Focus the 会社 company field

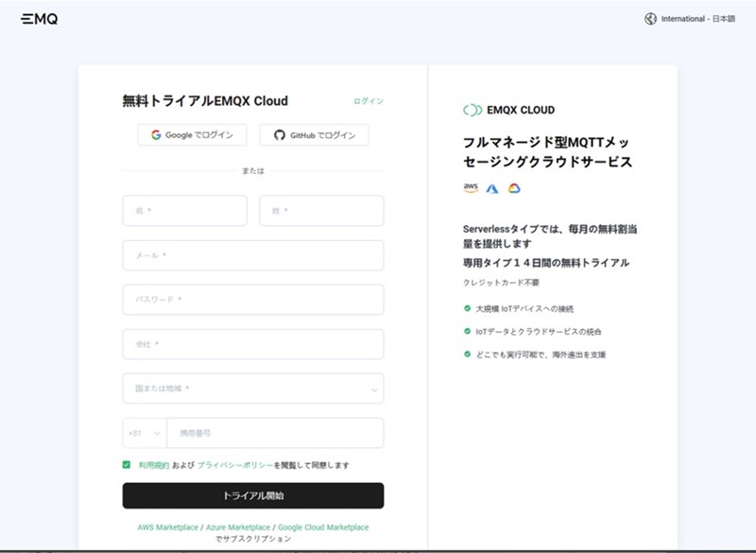253,344
